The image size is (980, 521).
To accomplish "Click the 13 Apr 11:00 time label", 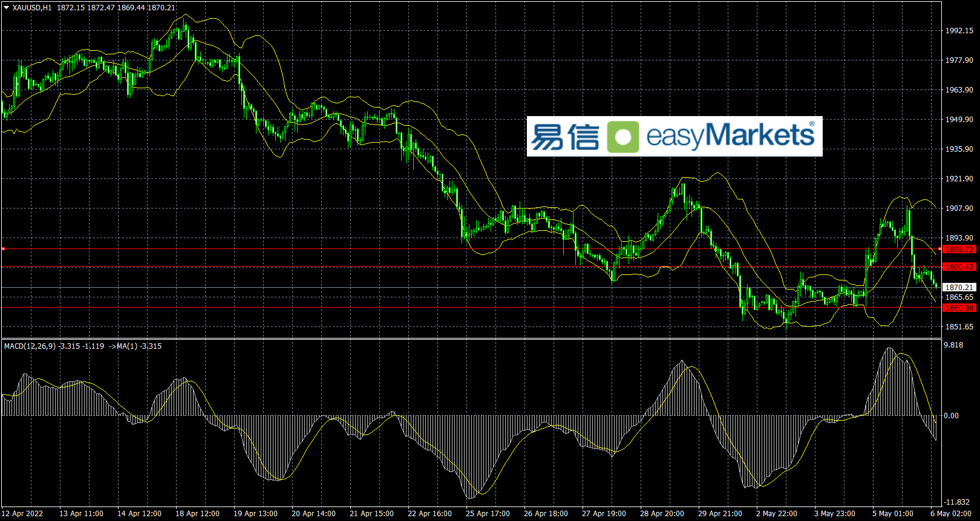I will click(x=81, y=514).
